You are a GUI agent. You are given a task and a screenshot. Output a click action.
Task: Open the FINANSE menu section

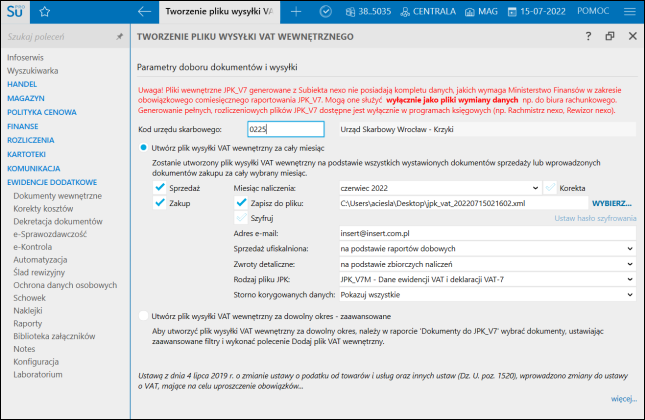point(23,126)
